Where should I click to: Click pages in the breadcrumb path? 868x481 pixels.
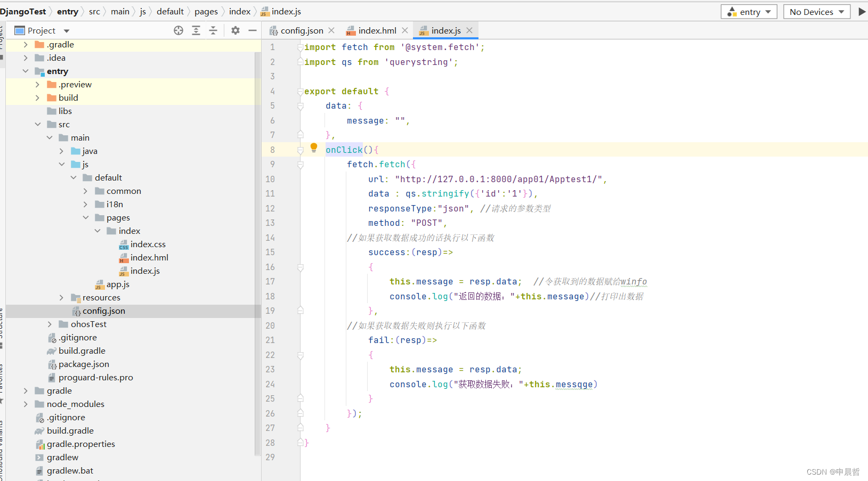tap(206, 11)
